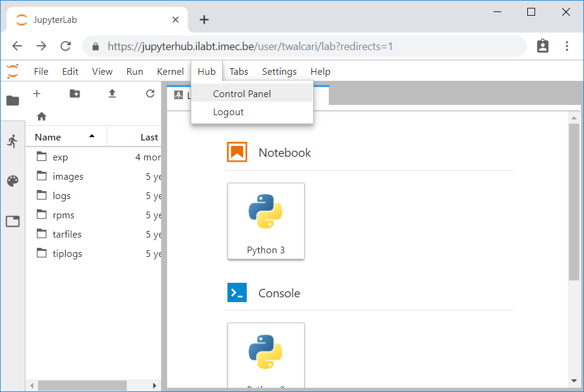This screenshot has height=392, width=584.
Task: Click file browser scroll left arrow
Action: pyautogui.click(x=31, y=385)
